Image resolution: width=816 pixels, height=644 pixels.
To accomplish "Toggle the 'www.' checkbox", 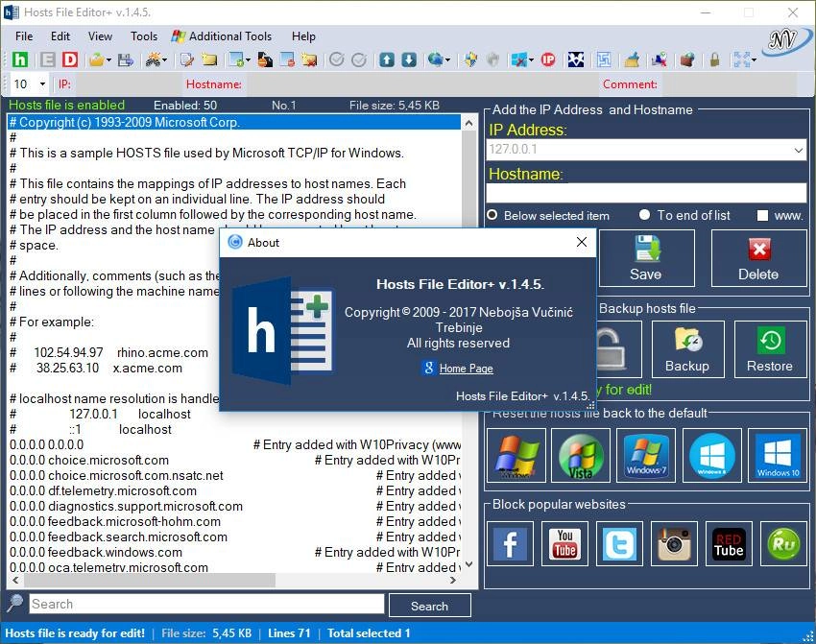I will (762, 215).
